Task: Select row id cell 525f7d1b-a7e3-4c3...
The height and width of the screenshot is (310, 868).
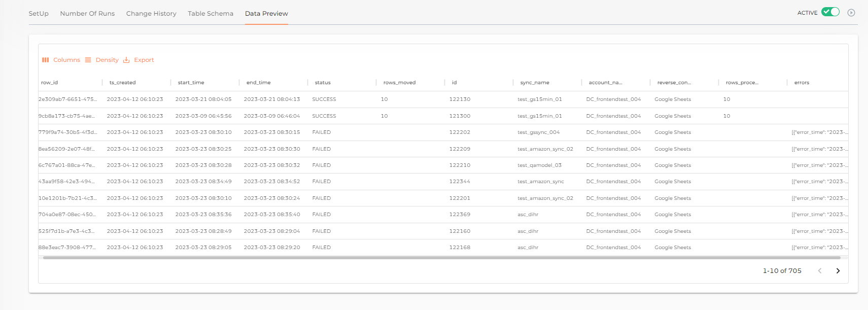Action: [x=66, y=231]
